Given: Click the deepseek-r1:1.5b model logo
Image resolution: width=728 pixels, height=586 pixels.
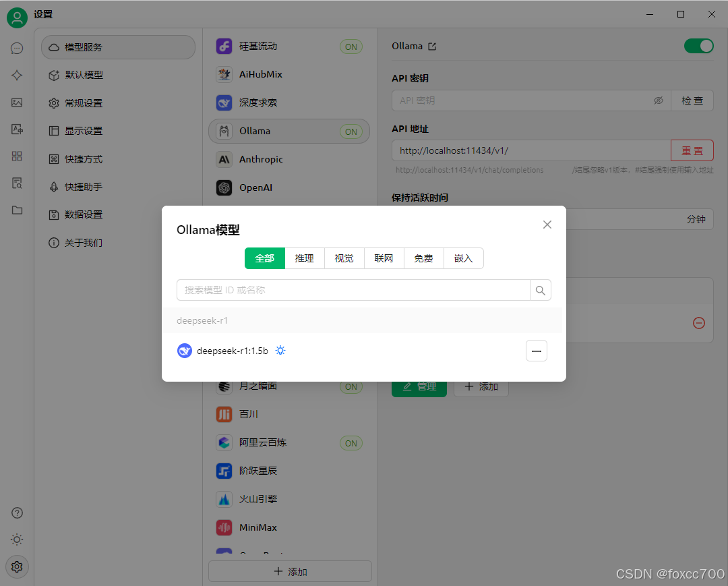Looking at the screenshot, I should point(184,351).
